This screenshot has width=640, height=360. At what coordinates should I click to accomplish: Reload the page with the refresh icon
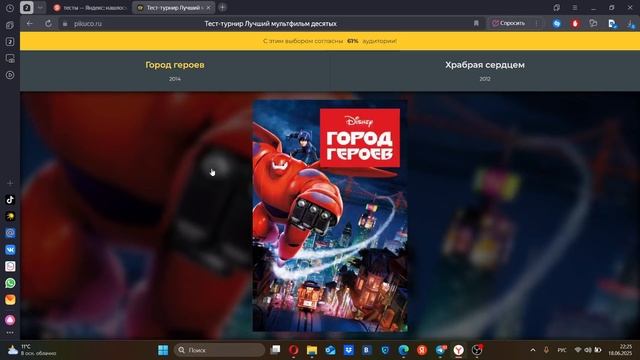click(48, 24)
